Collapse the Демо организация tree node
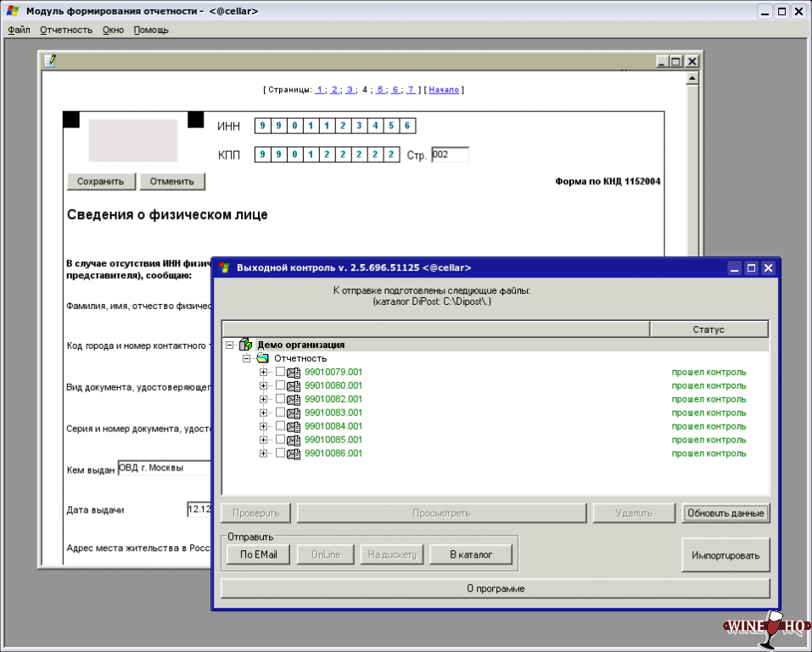Screen dimensions: 812x652 coord(230,345)
